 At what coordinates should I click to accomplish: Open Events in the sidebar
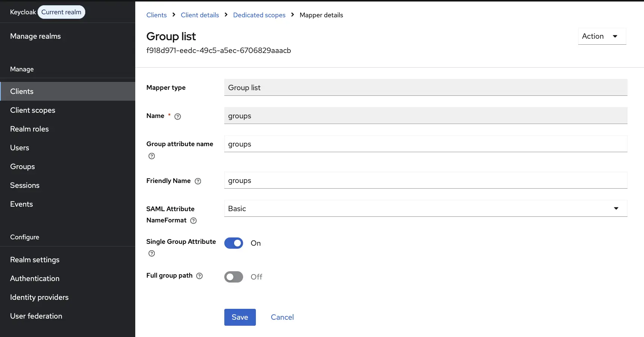[x=68, y=204]
